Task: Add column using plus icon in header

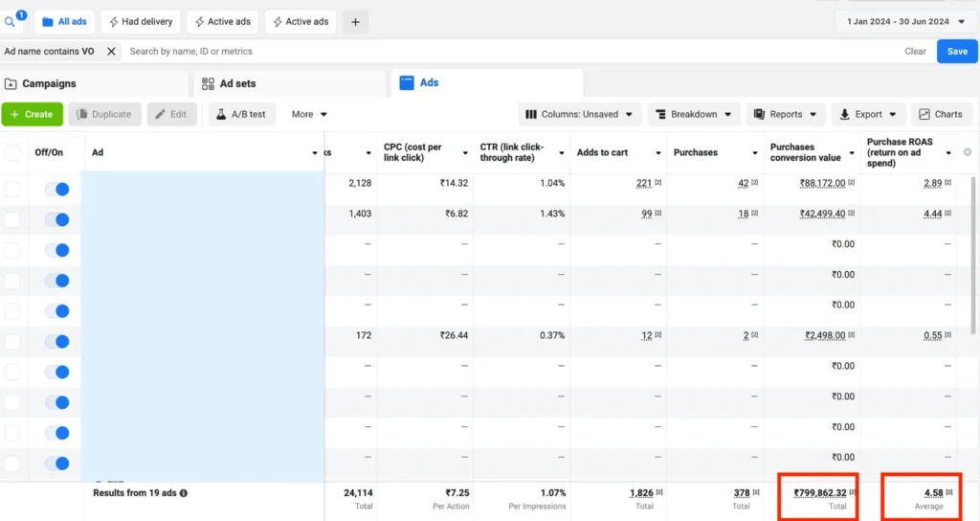Action: click(x=968, y=152)
